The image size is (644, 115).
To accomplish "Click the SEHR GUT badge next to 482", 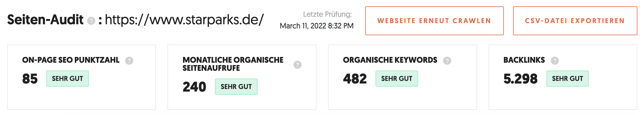I will 397,79.
